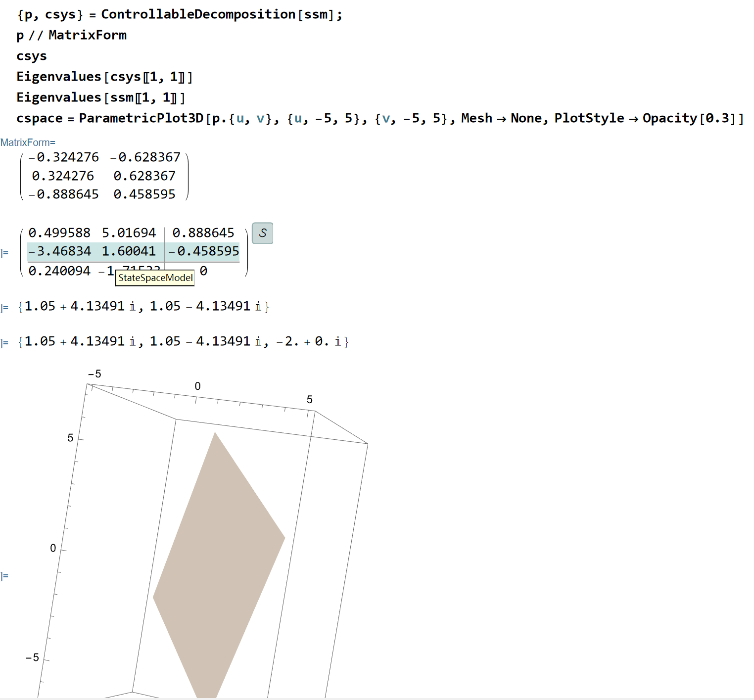Click state matrix value 5.01694
This screenshot has height=700, width=754.
tap(129, 233)
